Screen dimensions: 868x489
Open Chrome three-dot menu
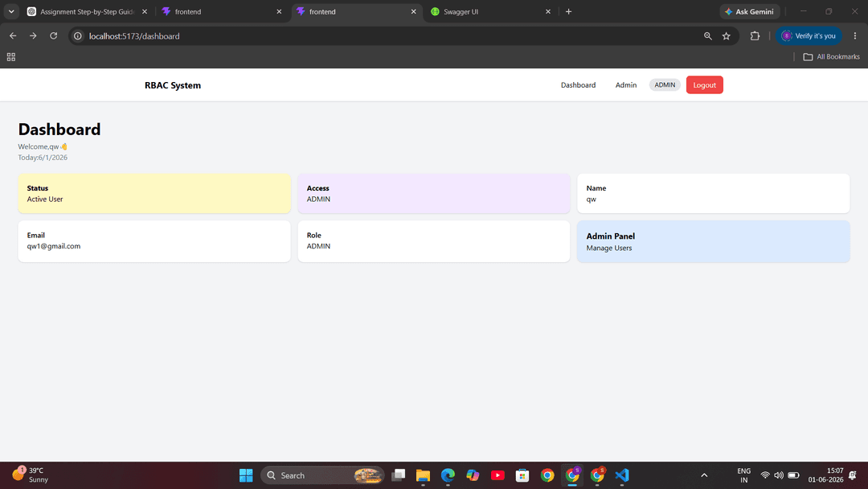click(x=854, y=36)
